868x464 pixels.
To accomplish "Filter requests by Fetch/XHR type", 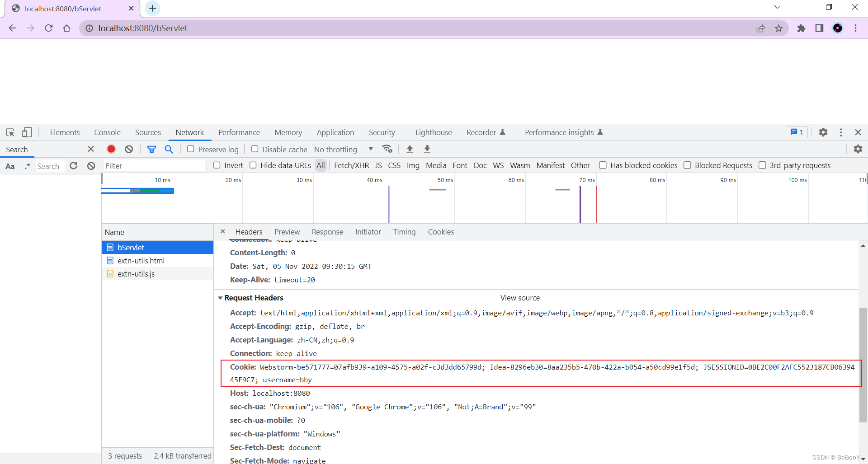I will coord(351,165).
